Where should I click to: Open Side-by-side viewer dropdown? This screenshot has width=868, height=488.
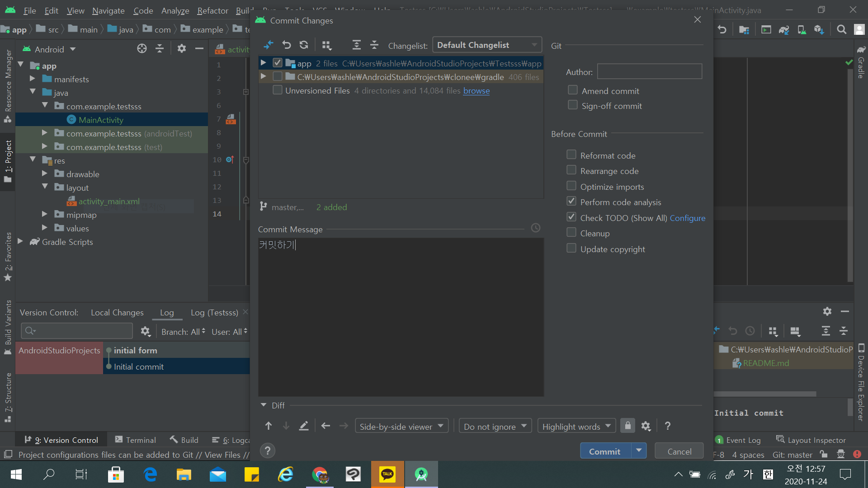point(401,426)
